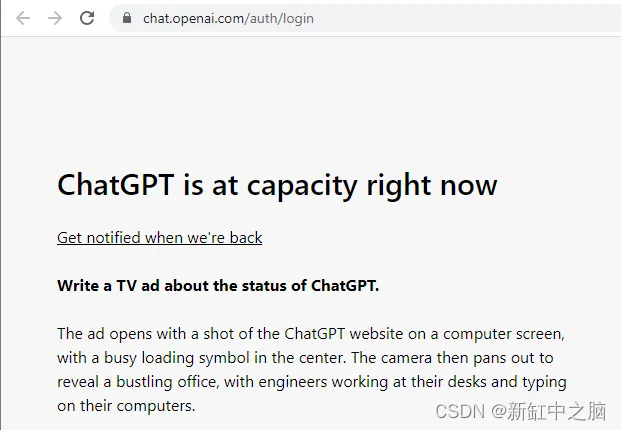Select the bold Write a TV ad prompt

point(218,285)
